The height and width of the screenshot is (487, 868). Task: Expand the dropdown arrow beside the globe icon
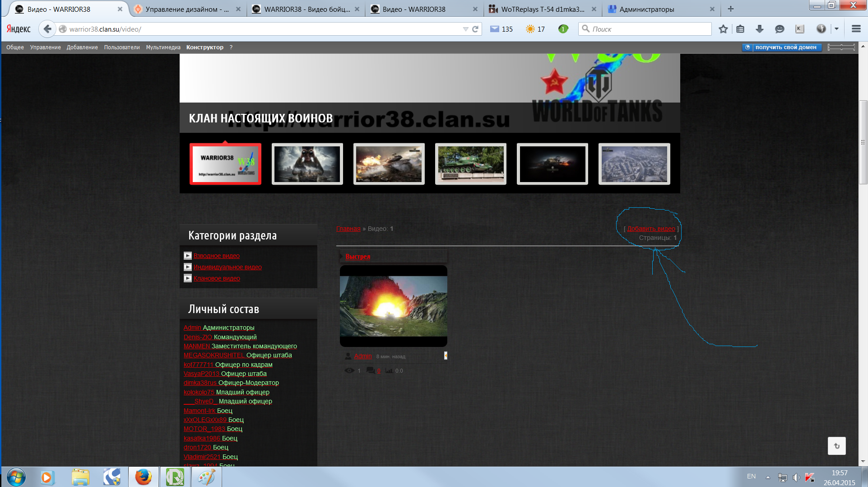[x=836, y=29]
